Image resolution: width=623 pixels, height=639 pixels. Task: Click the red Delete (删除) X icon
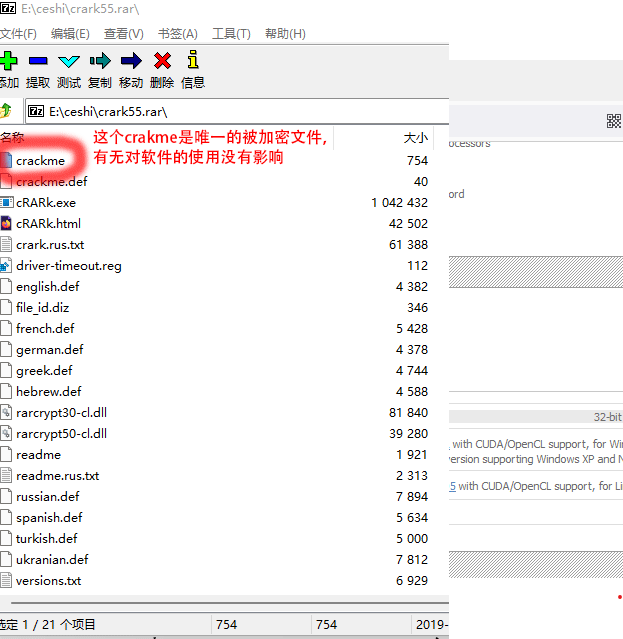(162, 61)
